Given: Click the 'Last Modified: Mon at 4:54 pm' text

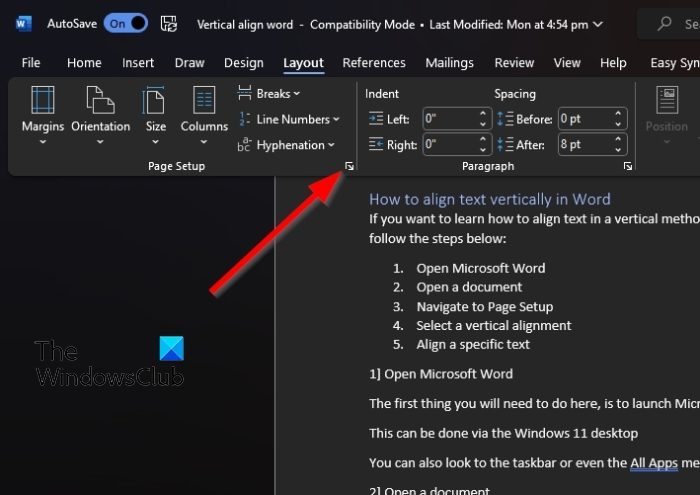Looking at the screenshot, I should coord(508,25).
